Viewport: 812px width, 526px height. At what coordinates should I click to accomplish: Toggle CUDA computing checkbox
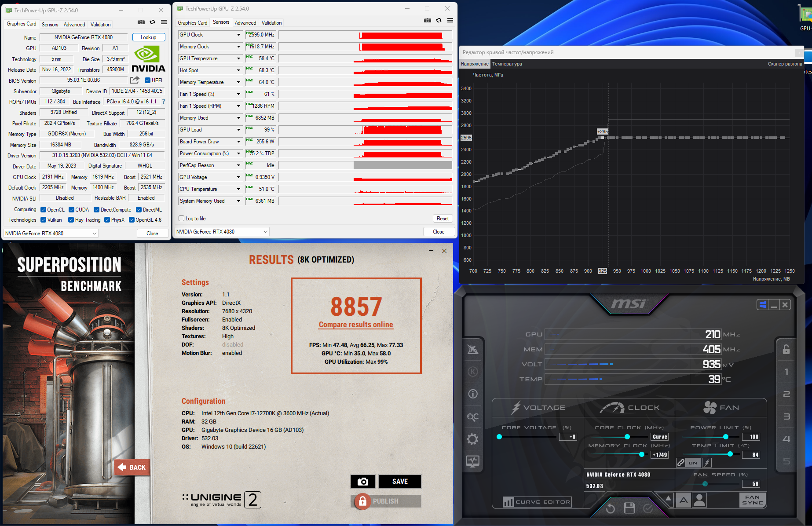point(71,210)
